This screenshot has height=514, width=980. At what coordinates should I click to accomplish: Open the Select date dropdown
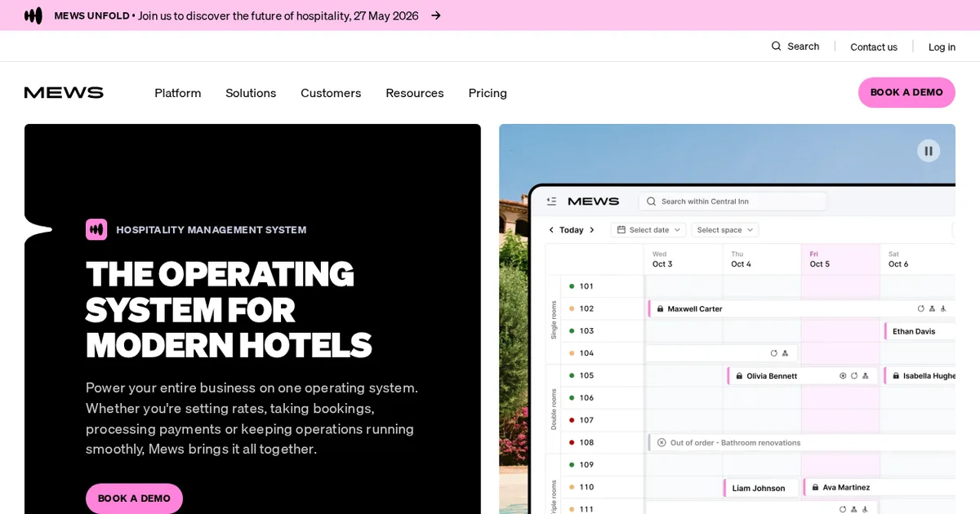pos(649,230)
